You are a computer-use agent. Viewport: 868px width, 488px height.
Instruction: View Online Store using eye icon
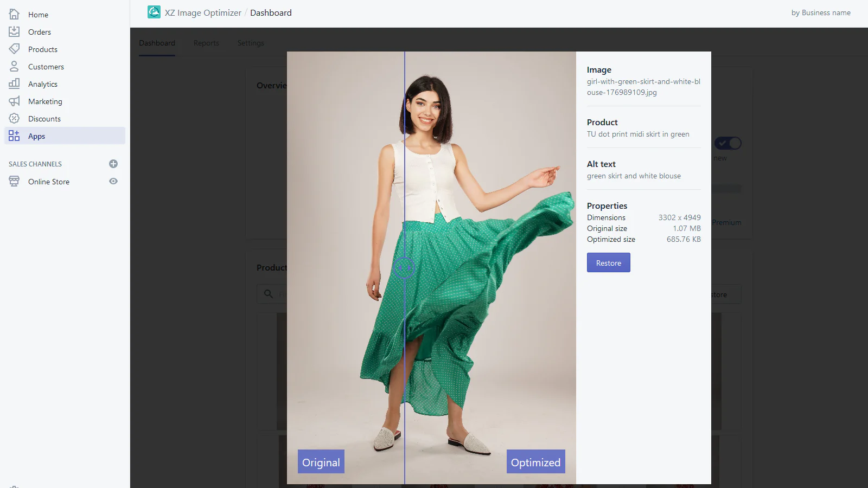point(113,182)
